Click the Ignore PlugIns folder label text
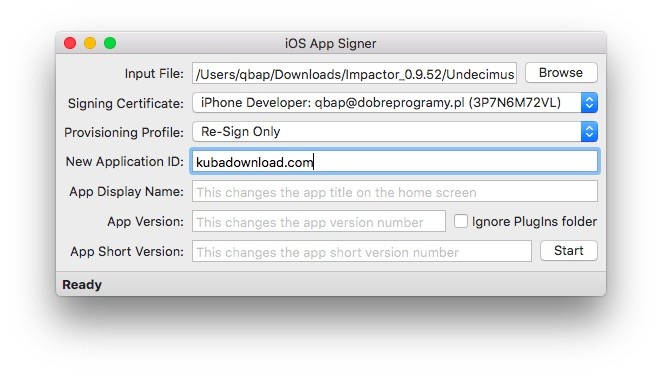This screenshot has height=376, width=662. (534, 222)
